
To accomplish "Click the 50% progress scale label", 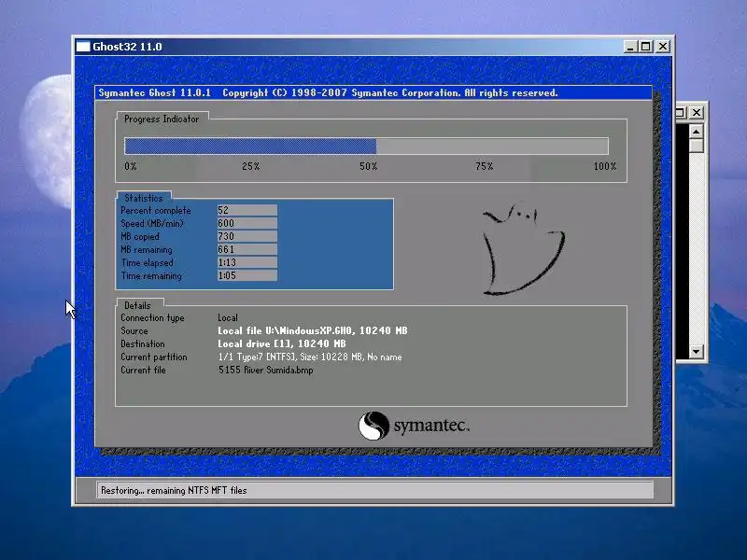I will tap(368, 166).
